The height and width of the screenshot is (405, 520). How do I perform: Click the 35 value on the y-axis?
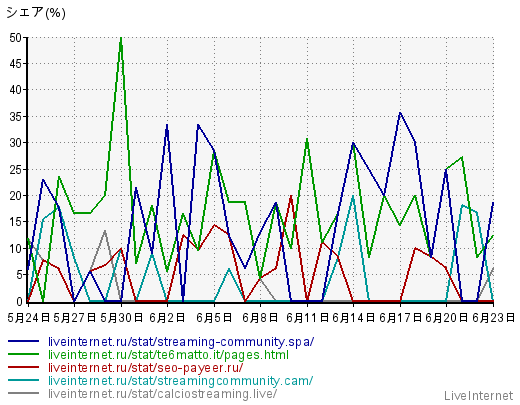[x=15, y=117]
